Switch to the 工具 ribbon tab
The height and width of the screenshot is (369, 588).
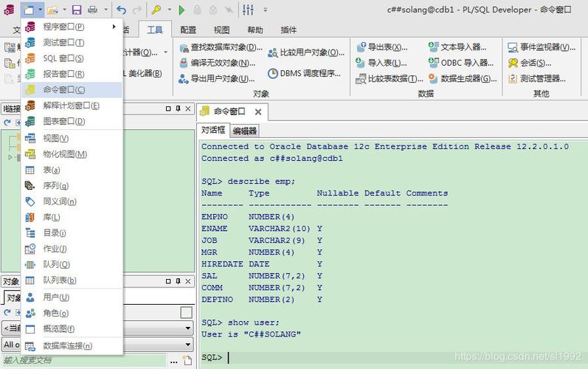pyautogui.click(x=155, y=30)
